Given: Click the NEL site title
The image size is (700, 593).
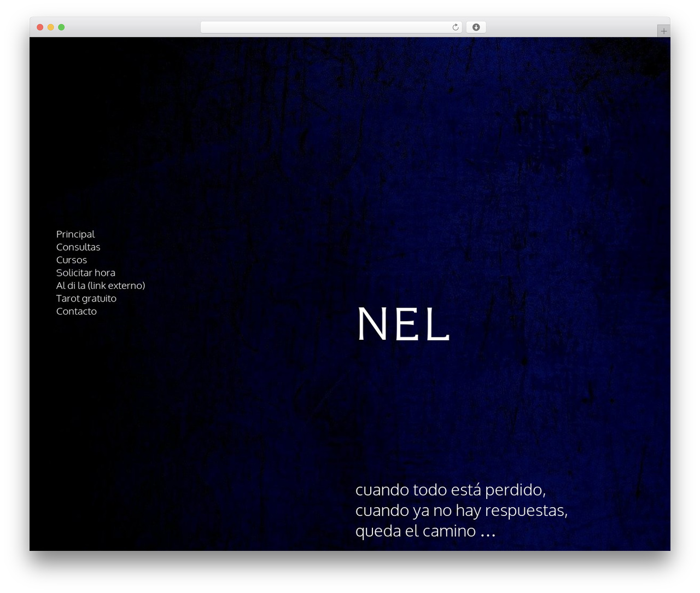Looking at the screenshot, I should pos(404,324).
